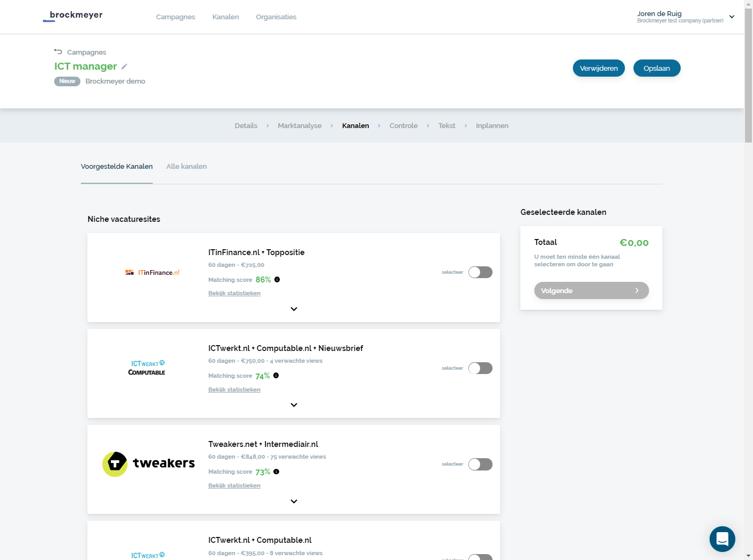The image size is (753, 560).
Task: Click the vertical page scrollbar
Action: tap(748, 75)
